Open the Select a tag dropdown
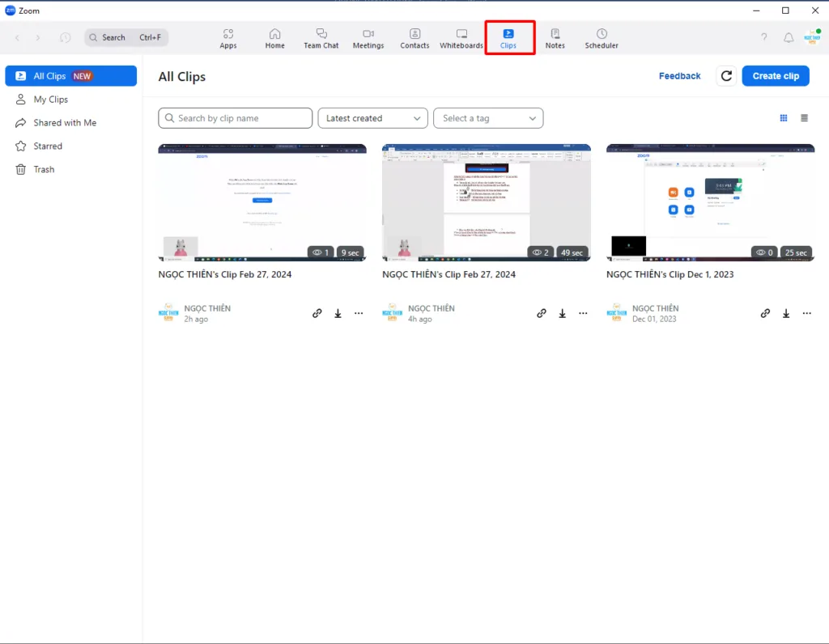Image resolution: width=829 pixels, height=644 pixels. (488, 118)
